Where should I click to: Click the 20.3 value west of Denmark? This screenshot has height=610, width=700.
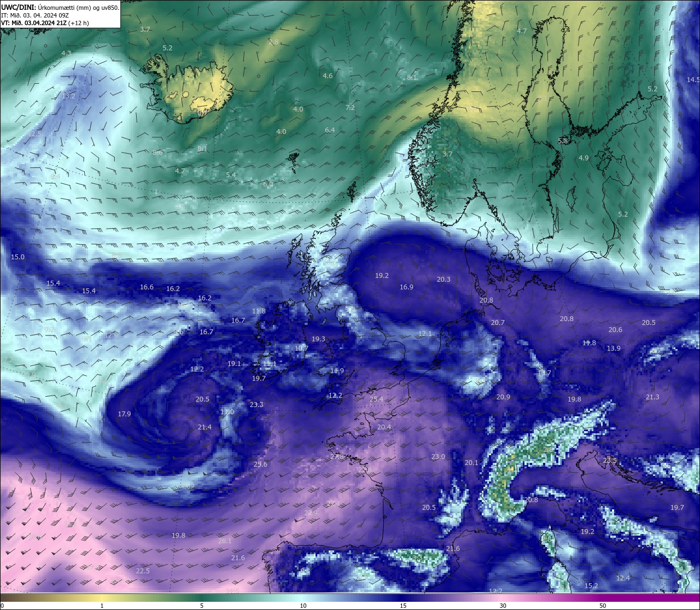pyautogui.click(x=444, y=279)
